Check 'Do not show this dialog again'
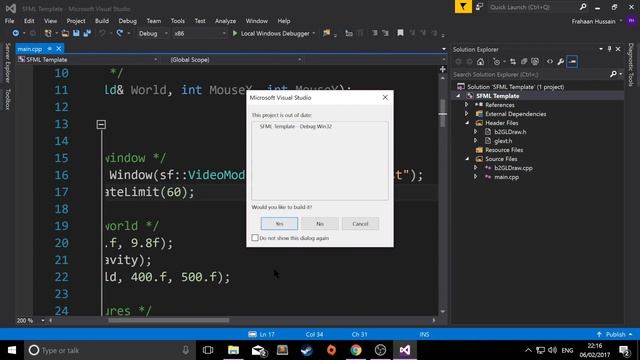The width and height of the screenshot is (640, 360). point(255,238)
